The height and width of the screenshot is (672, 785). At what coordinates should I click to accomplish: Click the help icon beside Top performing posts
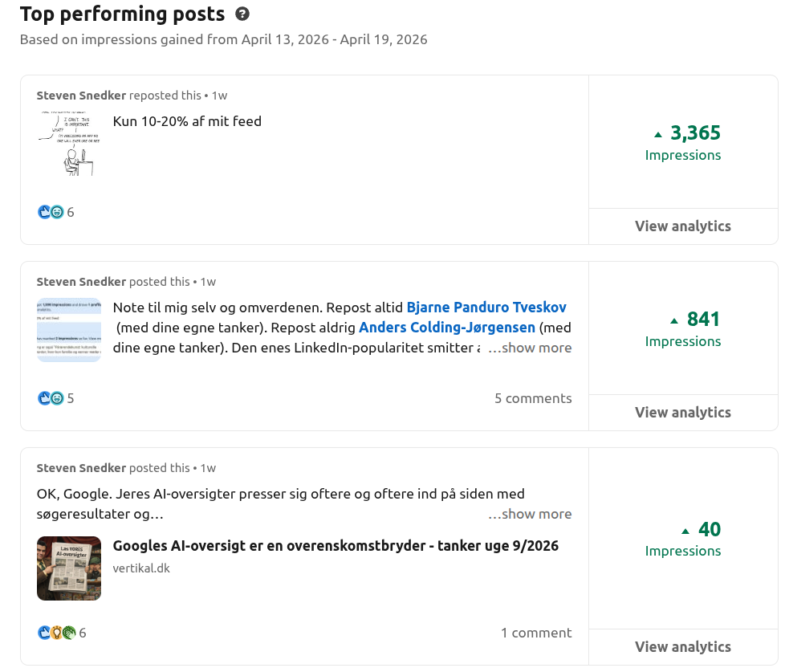click(242, 14)
